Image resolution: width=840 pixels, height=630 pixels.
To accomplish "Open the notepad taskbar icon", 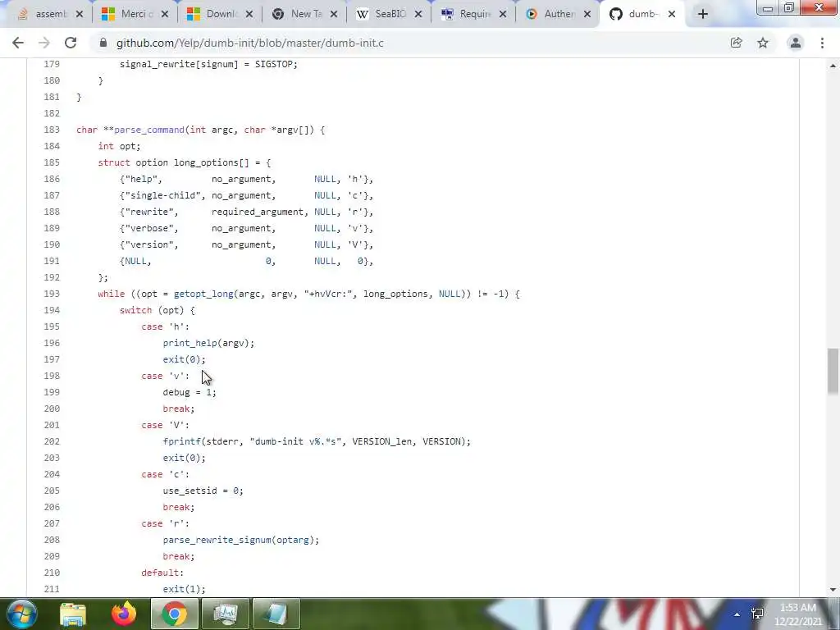I will tap(276, 614).
